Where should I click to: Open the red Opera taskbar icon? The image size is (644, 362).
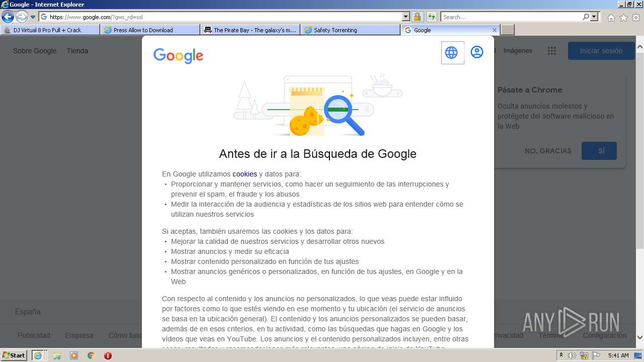pos(108,355)
